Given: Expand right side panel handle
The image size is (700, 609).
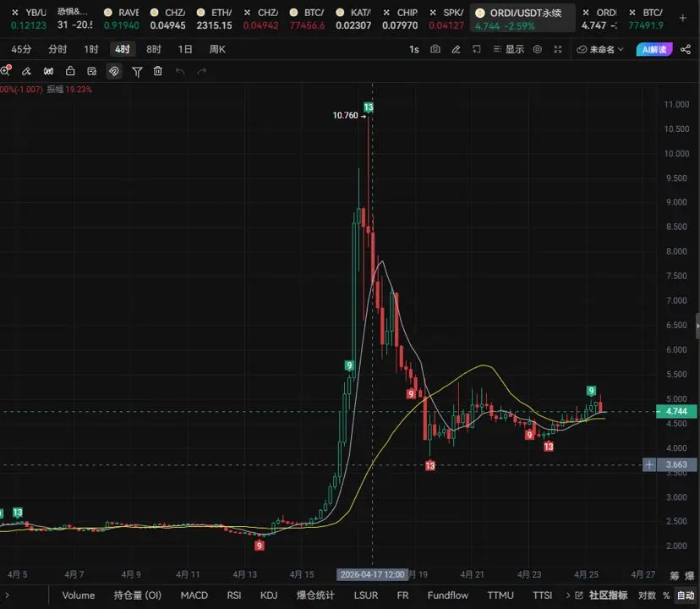Looking at the screenshot, I should [x=697, y=326].
